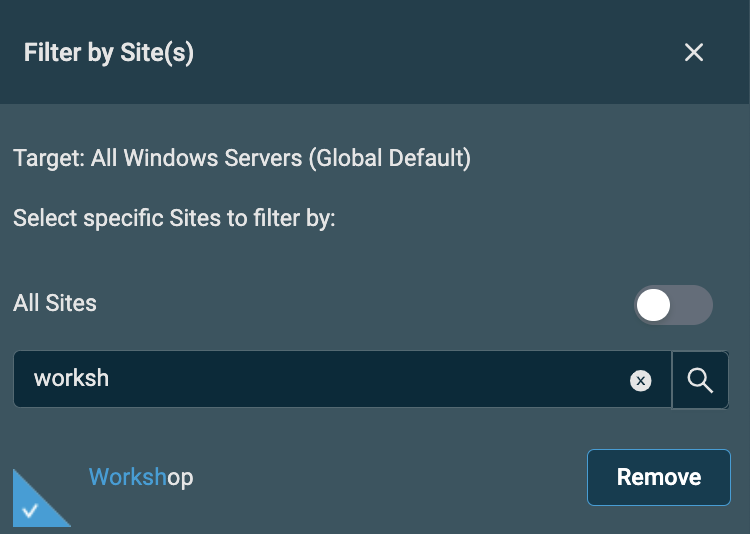Click the white knob of the All Sites switch
This screenshot has height=534, width=750.
653,305
